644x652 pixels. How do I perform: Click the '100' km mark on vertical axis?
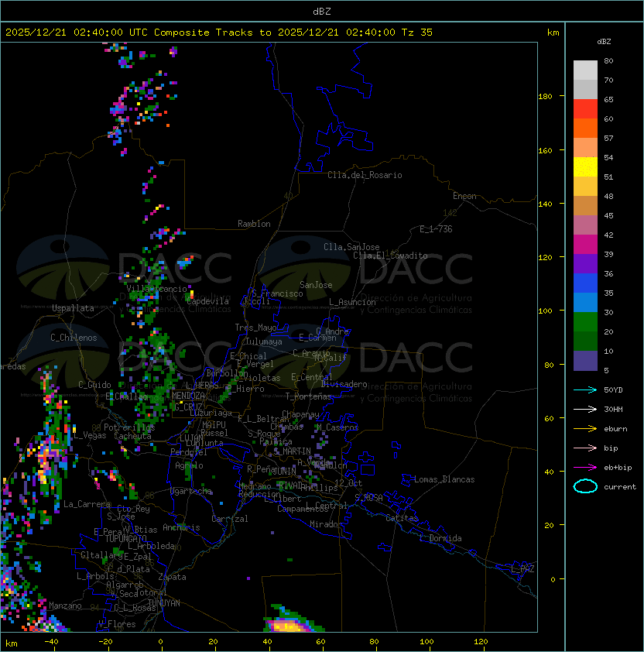tap(545, 311)
